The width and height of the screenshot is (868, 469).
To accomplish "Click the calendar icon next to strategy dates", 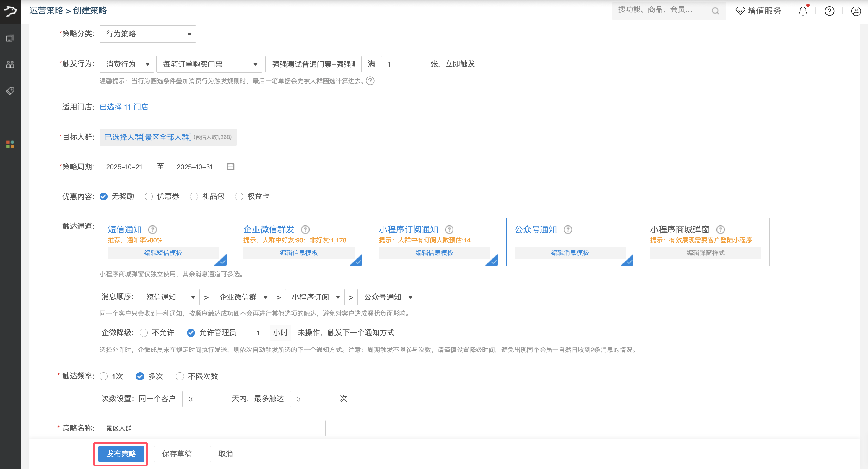I will coord(230,166).
